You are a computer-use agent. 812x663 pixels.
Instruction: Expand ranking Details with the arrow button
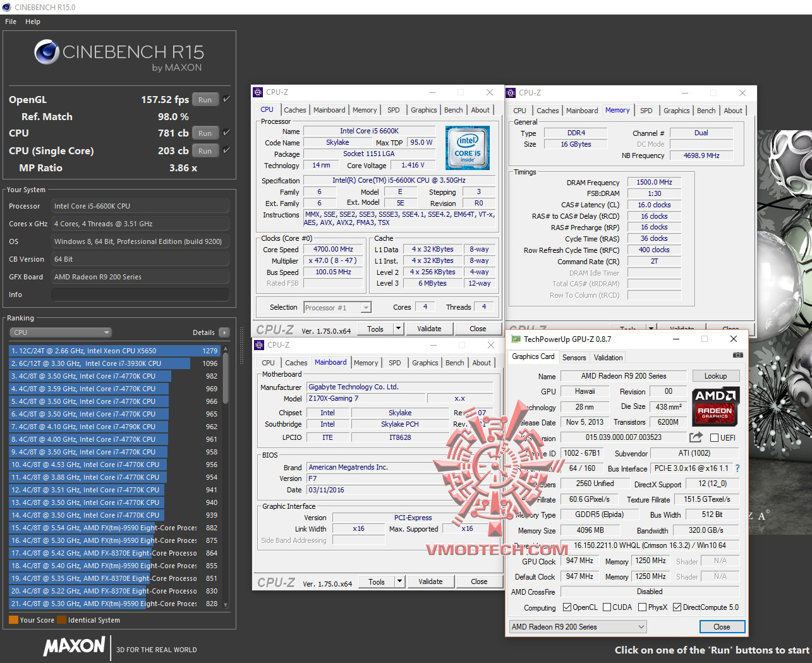point(224,332)
